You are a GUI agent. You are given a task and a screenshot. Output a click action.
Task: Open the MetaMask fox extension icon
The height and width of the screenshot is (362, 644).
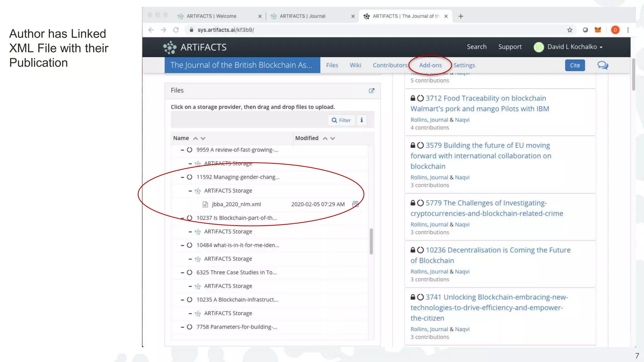coord(598,30)
